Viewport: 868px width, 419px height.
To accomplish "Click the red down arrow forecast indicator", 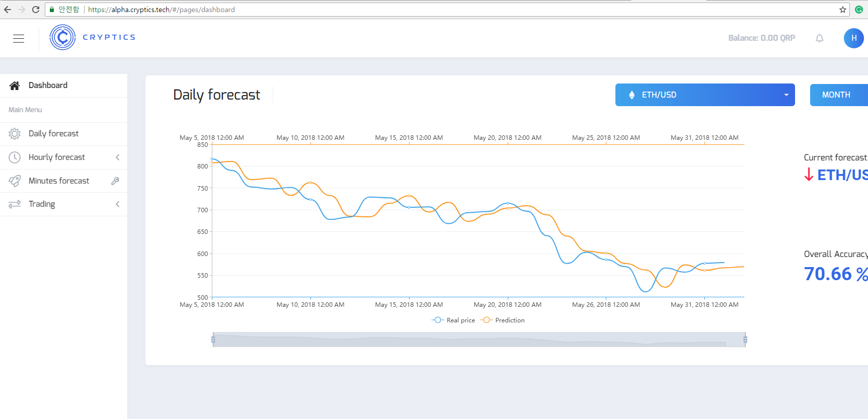I will pyautogui.click(x=809, y=175).
